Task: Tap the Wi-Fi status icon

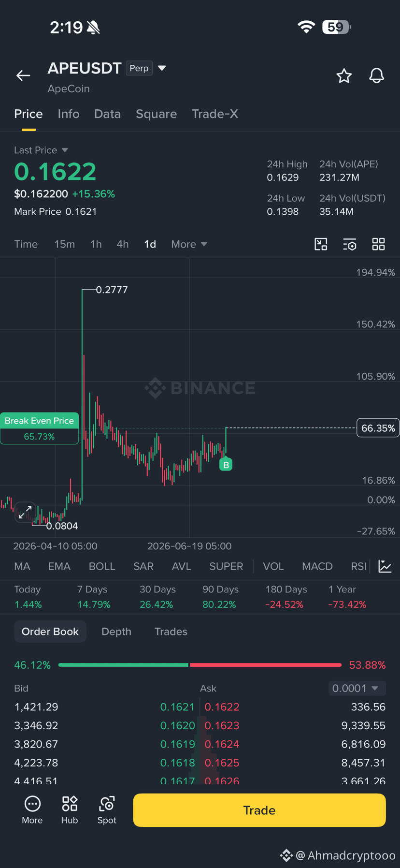Action: 306,27
